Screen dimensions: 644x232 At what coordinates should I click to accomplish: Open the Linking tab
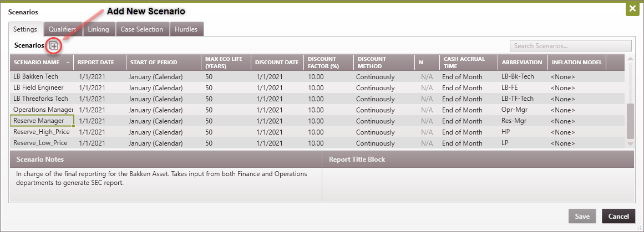pos(98,29)
